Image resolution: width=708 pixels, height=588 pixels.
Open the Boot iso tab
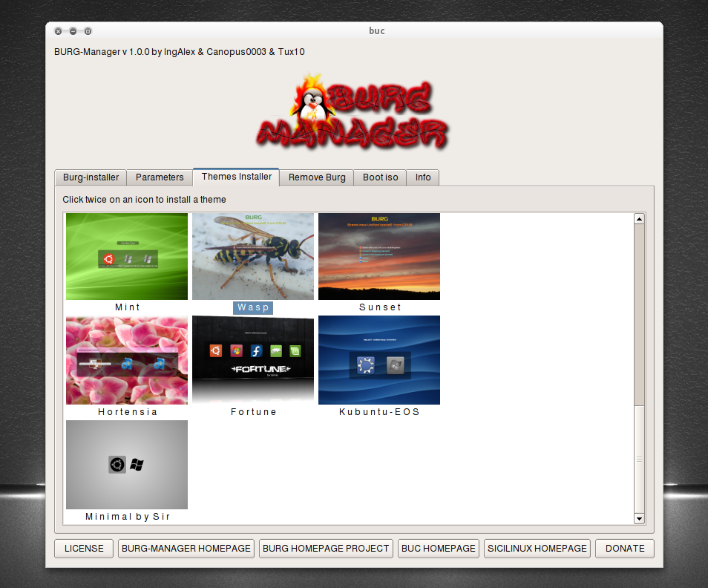pos(380,177)
